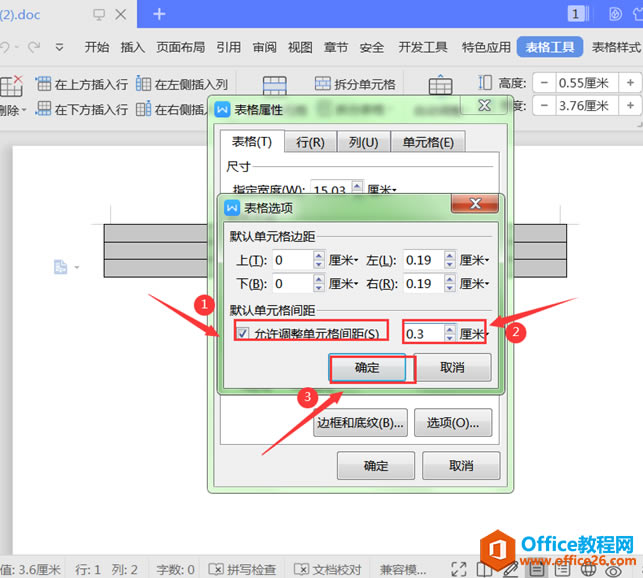The width and height of the screenshot is (643, 578).
Task: Switch to Cell tab in Table Properties
Action: pos(428,142)
